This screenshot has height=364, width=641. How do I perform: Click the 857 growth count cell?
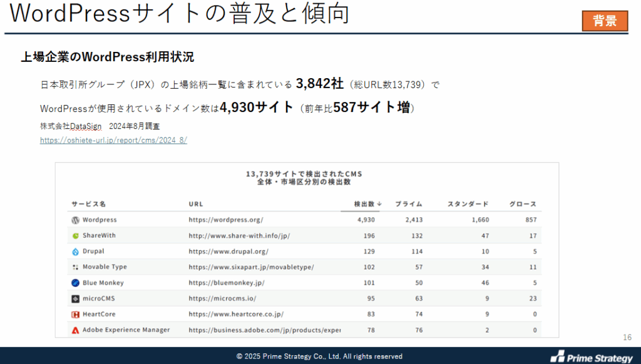(531, 220)
